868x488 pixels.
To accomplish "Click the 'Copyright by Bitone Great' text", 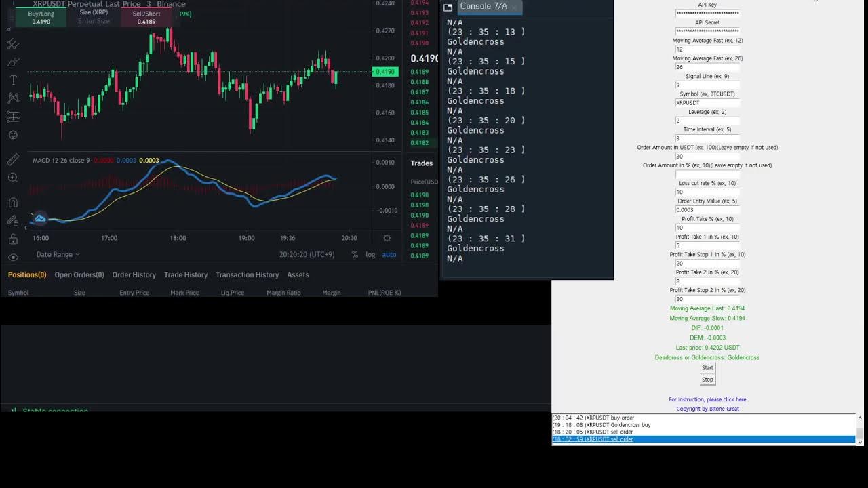I will tap(707, 409).
